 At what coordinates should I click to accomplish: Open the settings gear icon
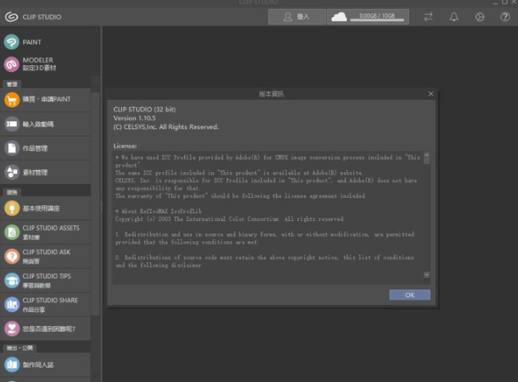click(x=479, y=17)
